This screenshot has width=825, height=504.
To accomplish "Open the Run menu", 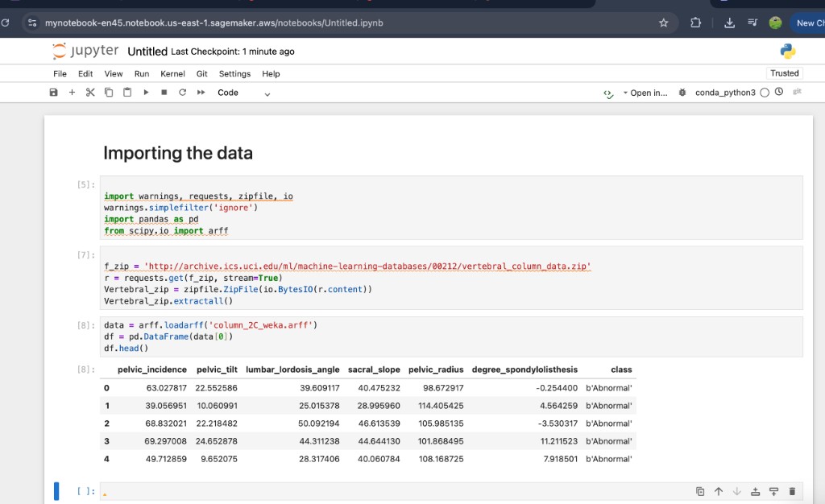I will point(142,73).
